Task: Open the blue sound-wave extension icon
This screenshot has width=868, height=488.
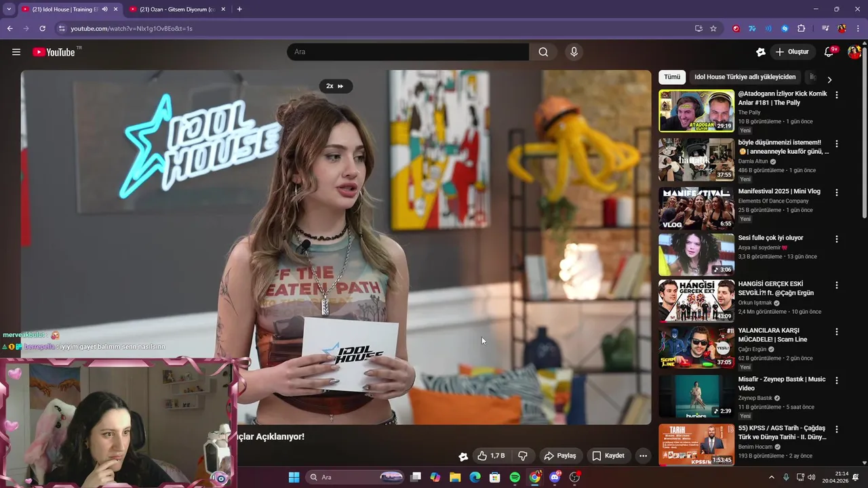Action: point(768,28)
